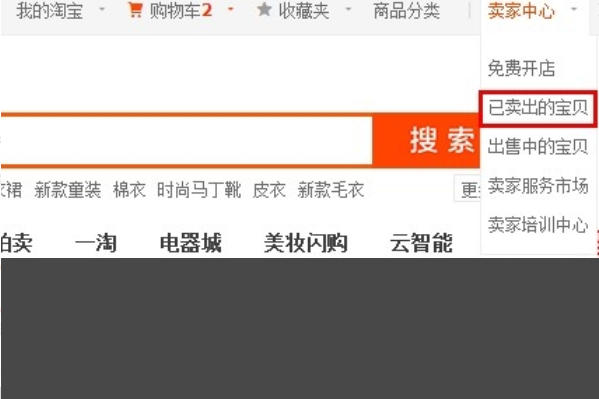Open 收藏夹 favorites menu
The image size is (599, 399).
coord(304,11)
